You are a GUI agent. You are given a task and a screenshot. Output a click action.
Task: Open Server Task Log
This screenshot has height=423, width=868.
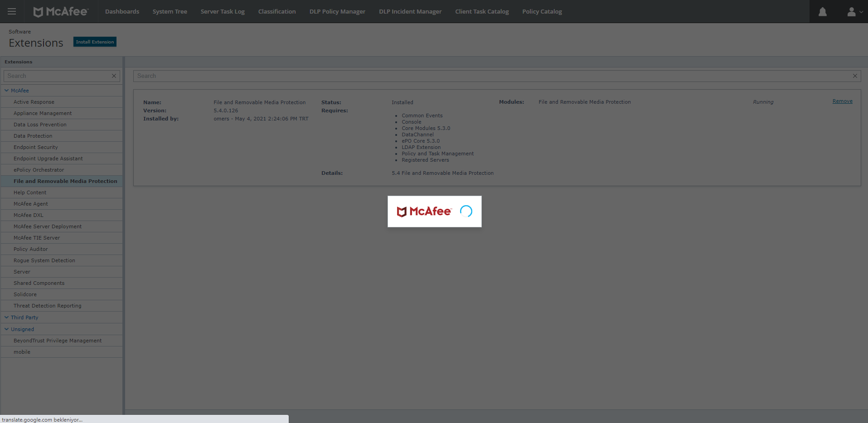pyautogui.click(x=223, y=12)
